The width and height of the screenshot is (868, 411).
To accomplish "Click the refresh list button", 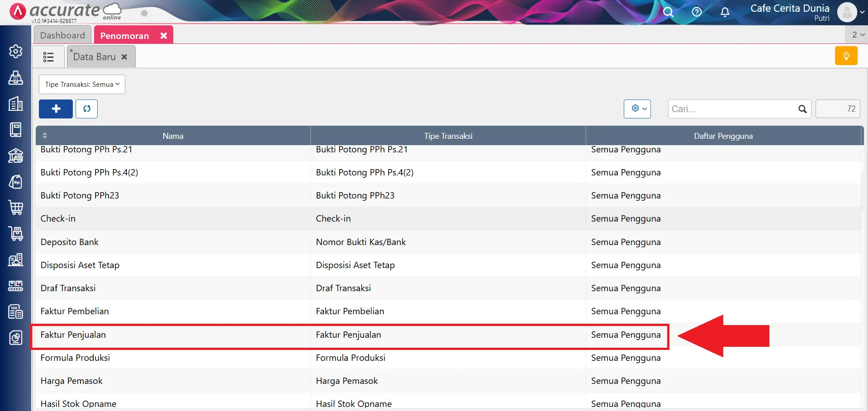I will pos(86,109).
